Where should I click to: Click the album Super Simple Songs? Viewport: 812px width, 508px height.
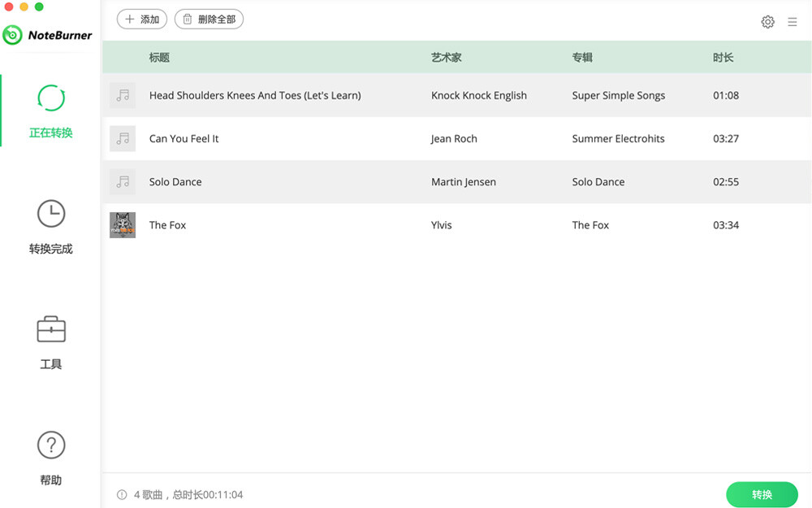[x=619, y=95]
